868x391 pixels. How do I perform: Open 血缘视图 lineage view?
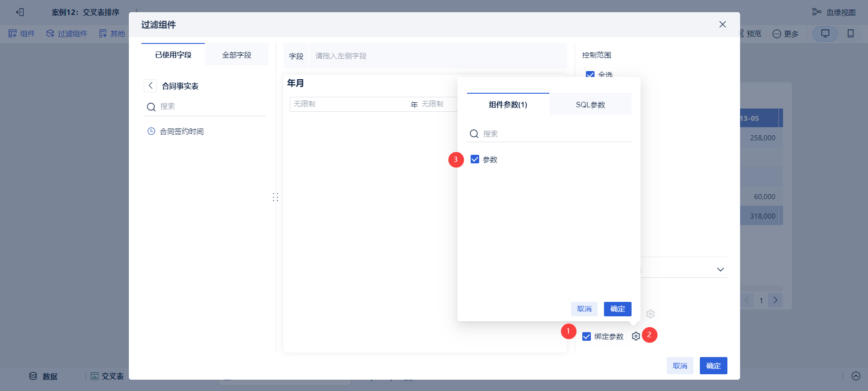click(x=834, y=12)
